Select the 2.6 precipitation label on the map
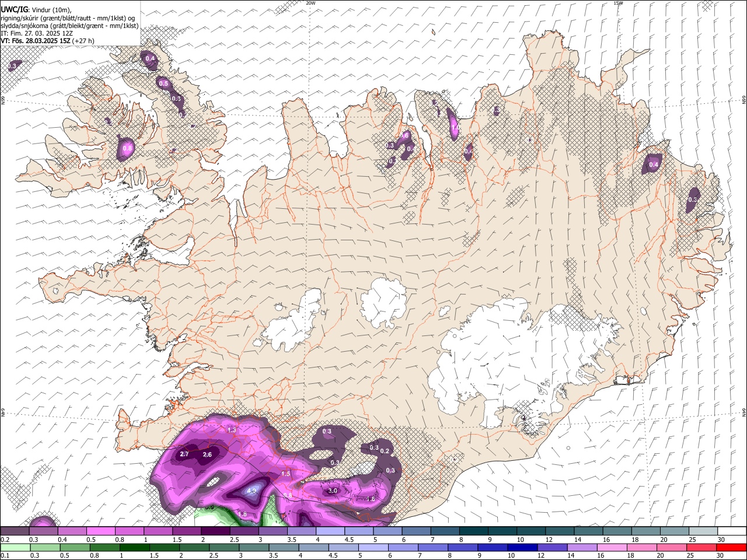This screenshot has width=747, height=560. click(207, 454)
